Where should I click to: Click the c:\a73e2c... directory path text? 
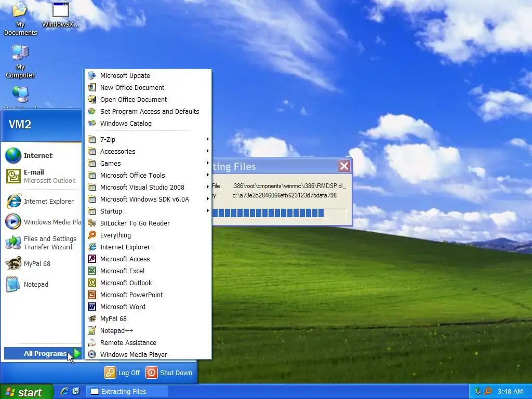pos(284,195)
